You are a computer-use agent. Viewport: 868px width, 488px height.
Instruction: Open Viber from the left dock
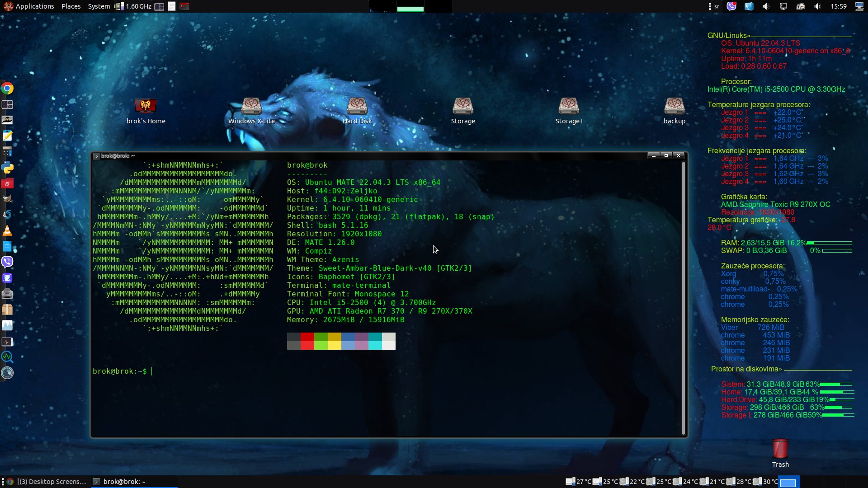[x=7, y=262]
